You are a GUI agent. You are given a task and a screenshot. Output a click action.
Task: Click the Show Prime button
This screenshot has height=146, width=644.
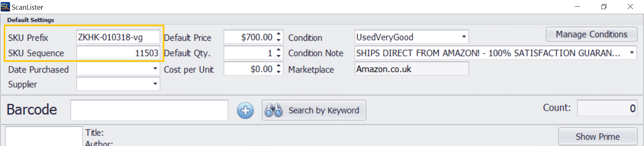click(x=597, y=137)
